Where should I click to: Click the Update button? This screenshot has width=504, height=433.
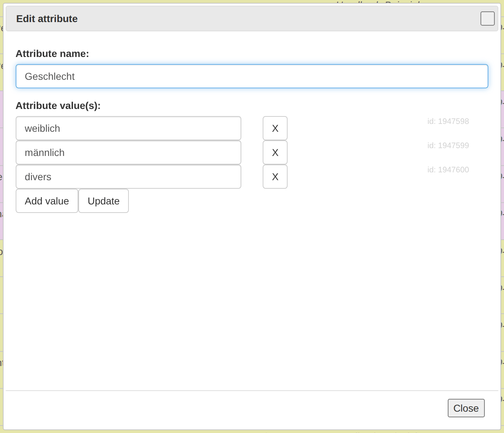point(104,201)
